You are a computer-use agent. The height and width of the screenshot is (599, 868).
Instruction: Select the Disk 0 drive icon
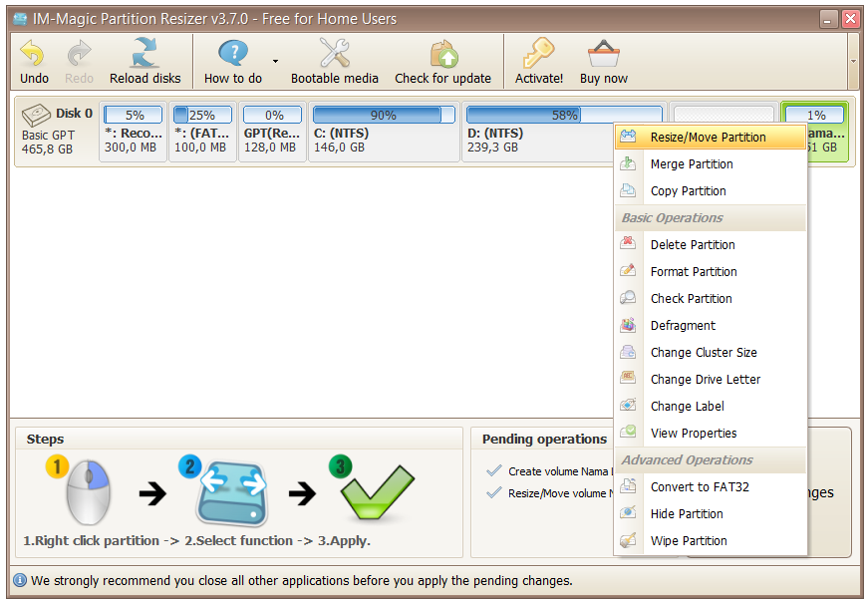tap(36, 115)
